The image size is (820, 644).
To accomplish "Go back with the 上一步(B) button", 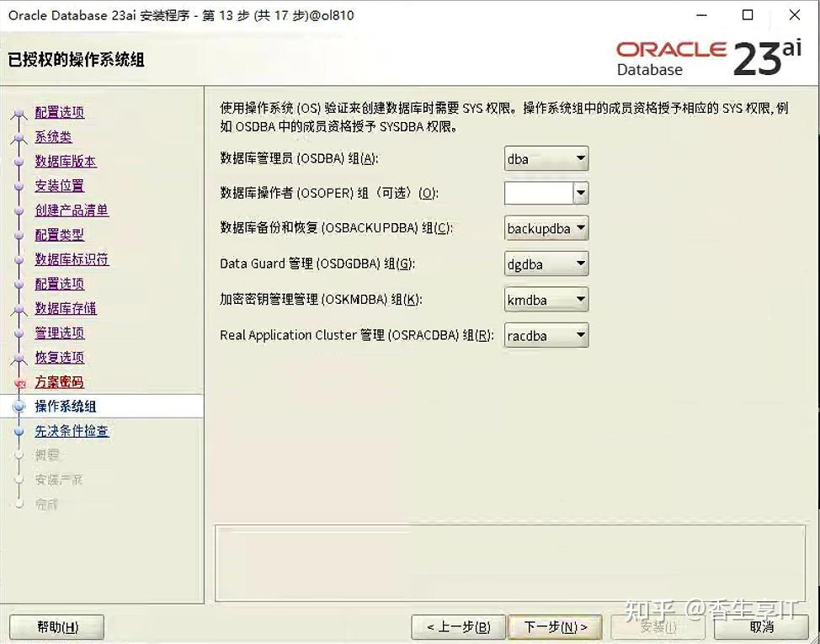I will [x=459, y=626].
